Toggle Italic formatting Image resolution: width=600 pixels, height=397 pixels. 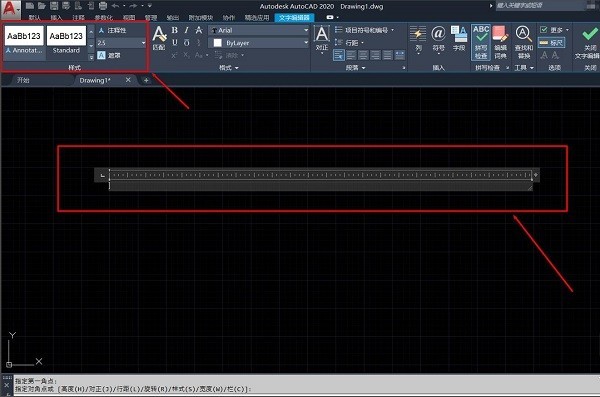[x=186, y=30]
